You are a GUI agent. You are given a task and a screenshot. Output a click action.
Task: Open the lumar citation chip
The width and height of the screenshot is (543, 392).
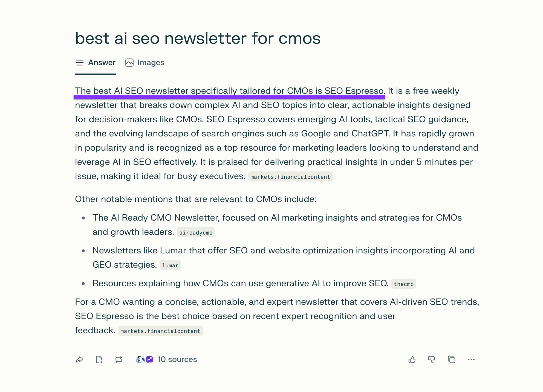[170, 265]
